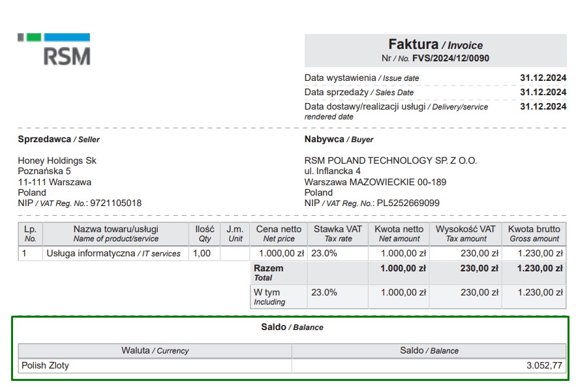Click the Nabywca / Buyer heading
This screenshot has height=392, width=576.
(339, 139)
